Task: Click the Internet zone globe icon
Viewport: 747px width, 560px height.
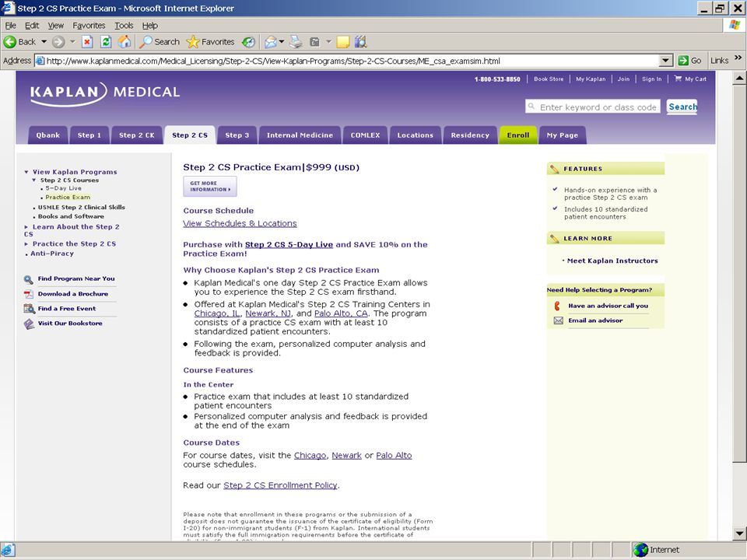Action: [x=640, y=550]
